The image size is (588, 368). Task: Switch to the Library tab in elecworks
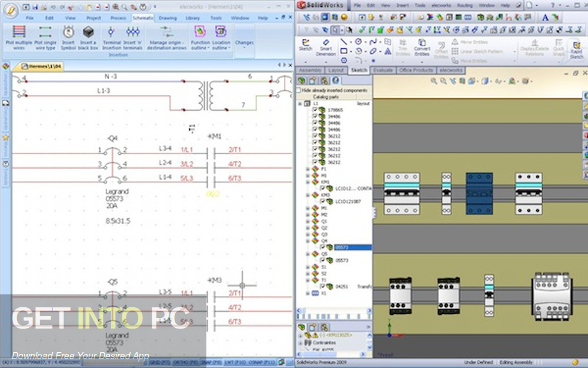point(192,18)
